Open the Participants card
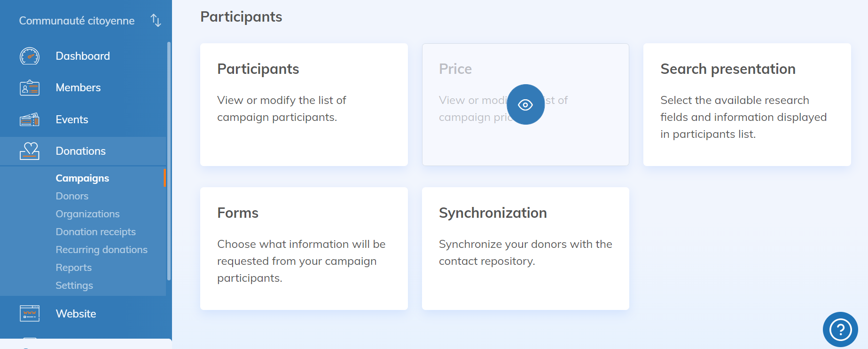The height and width of the screenshot is (349, 868). tap(304, 104)
